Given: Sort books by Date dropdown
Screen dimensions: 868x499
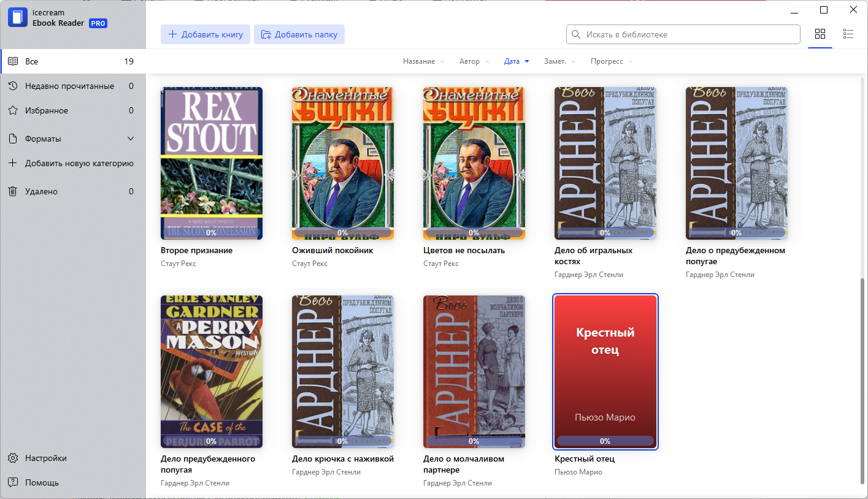Looking at the screenshot, I should pos(516,61).
